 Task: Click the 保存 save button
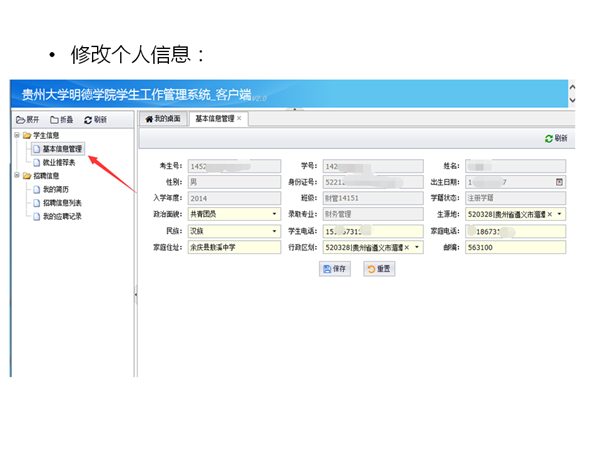pos(335,269)
